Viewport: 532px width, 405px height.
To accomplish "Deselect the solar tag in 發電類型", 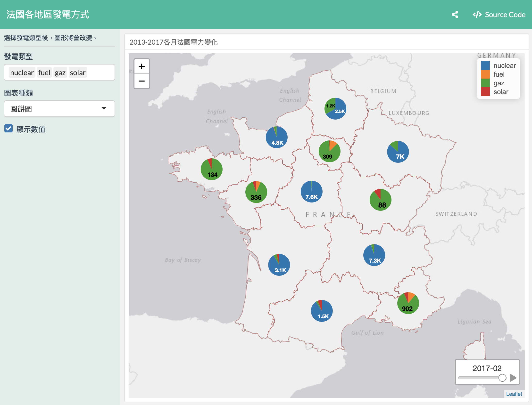I will [x=78, y=72].
